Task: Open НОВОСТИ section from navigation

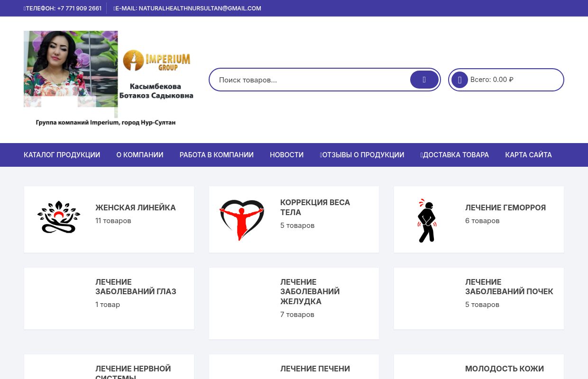Action: click(286, 155)
